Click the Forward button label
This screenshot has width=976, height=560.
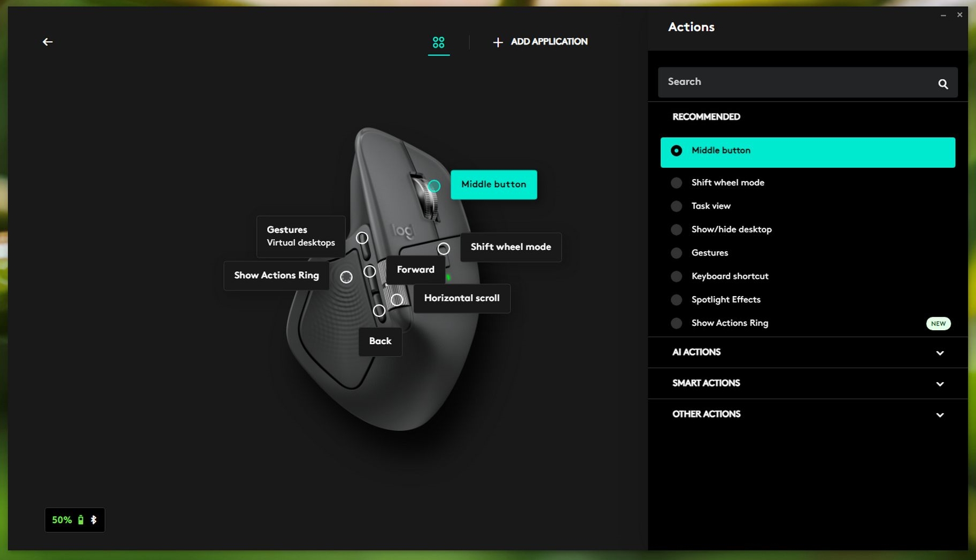[x=415, y=270]
